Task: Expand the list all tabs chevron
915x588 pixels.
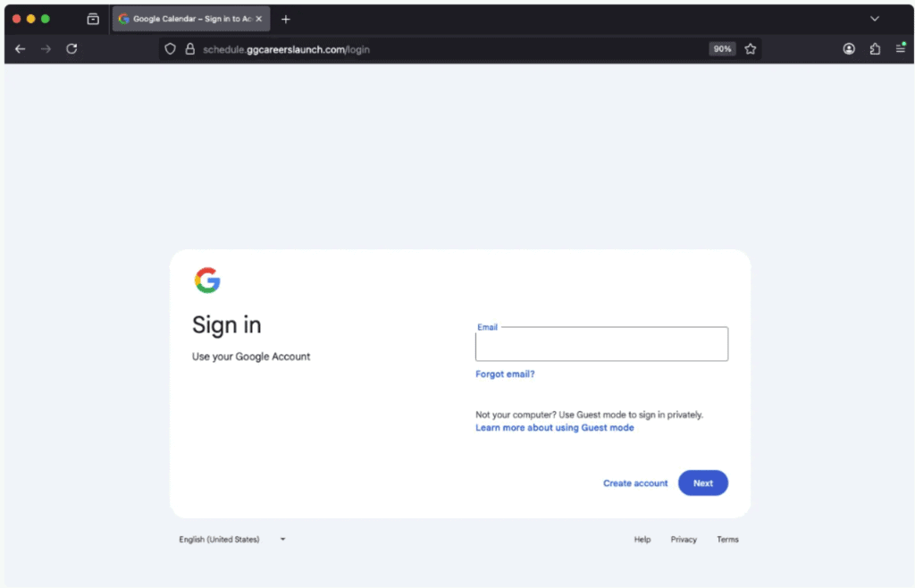Action: pyautogui.click(x=875, y=19)
